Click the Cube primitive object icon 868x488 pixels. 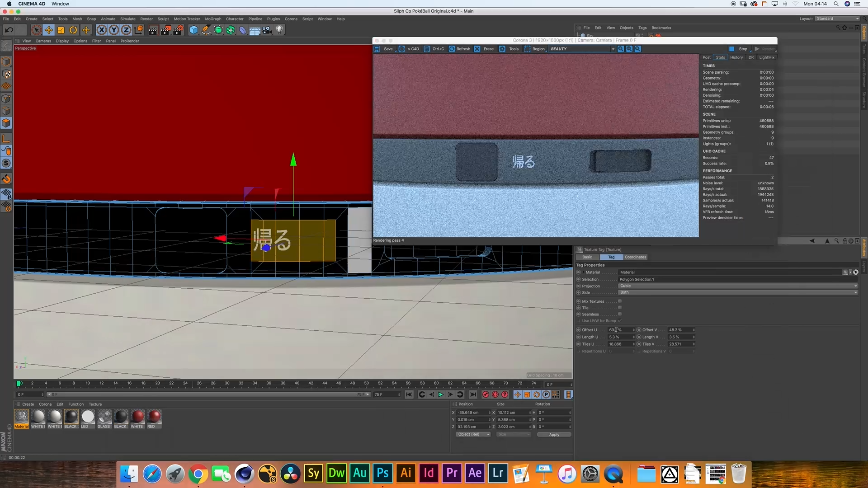(194, 30)
